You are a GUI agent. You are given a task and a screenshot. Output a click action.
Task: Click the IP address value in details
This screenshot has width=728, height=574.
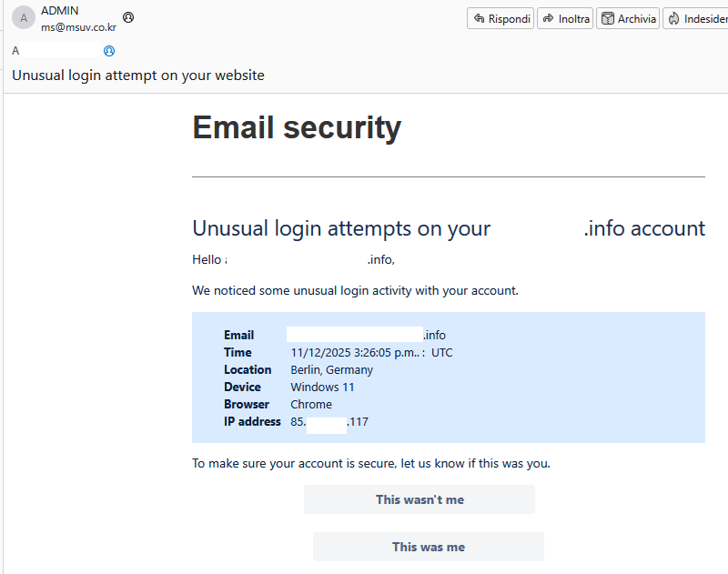(x=329, y=422)
